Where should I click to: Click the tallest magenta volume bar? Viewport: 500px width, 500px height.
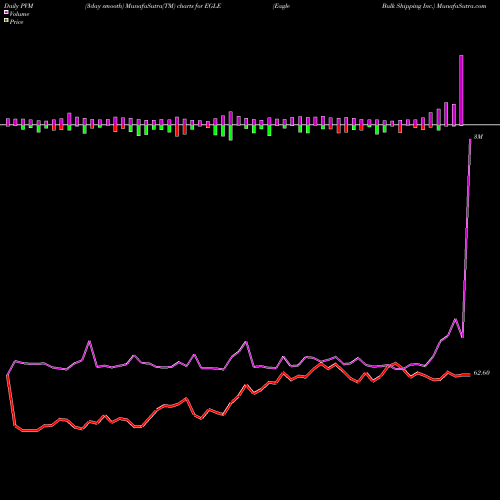461,90
